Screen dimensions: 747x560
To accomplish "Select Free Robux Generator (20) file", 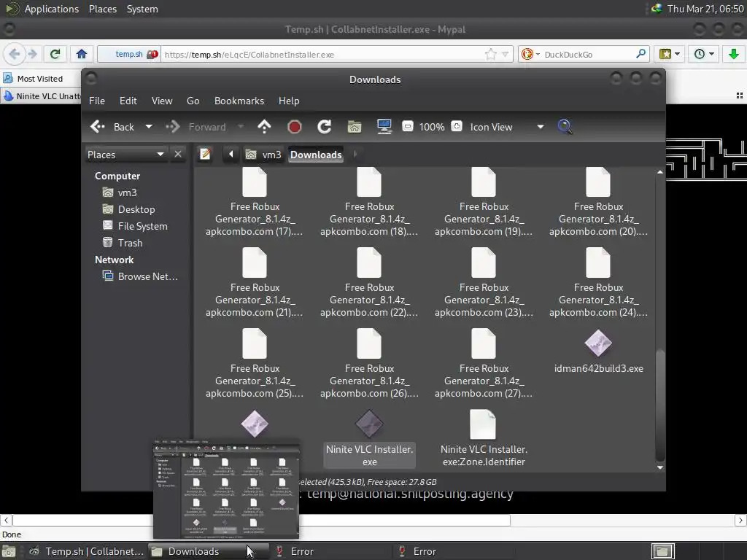I will coord(598,203).
